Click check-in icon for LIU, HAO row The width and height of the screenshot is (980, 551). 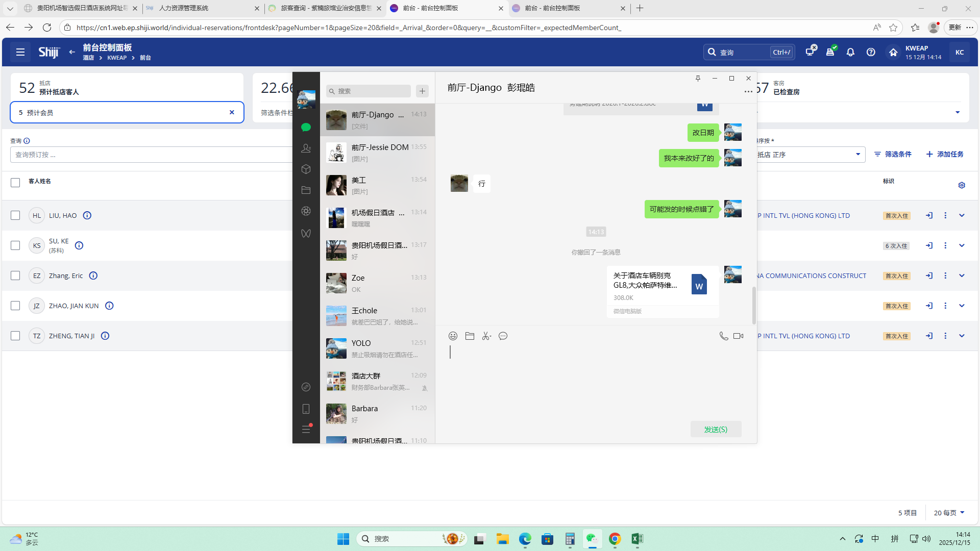pyautogui.click(x=929, y=215)
